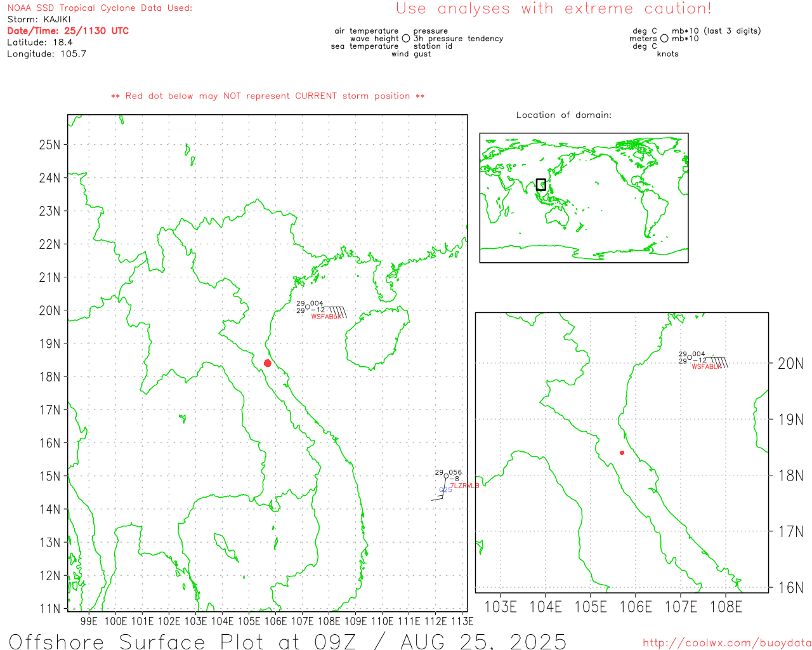Viewport: 812px width, 650px height.
Task: Click the station circle in the right legend
Action: click(664, 39)
